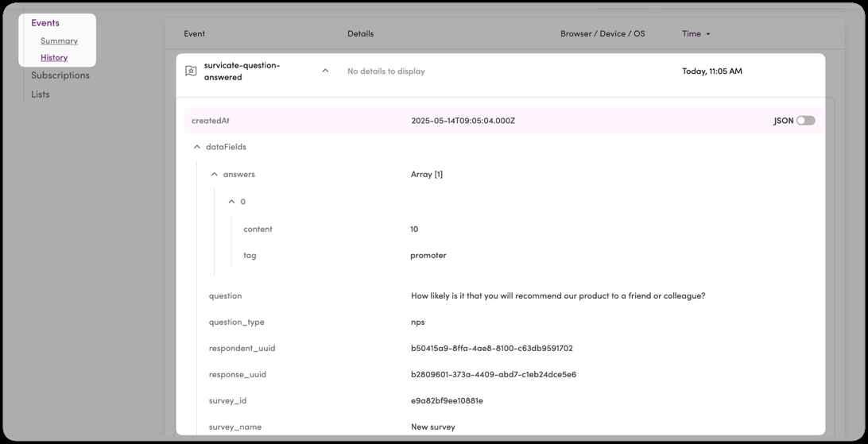
Task: Click the Browser / Device / OS header
Action: tap(603, 33)
